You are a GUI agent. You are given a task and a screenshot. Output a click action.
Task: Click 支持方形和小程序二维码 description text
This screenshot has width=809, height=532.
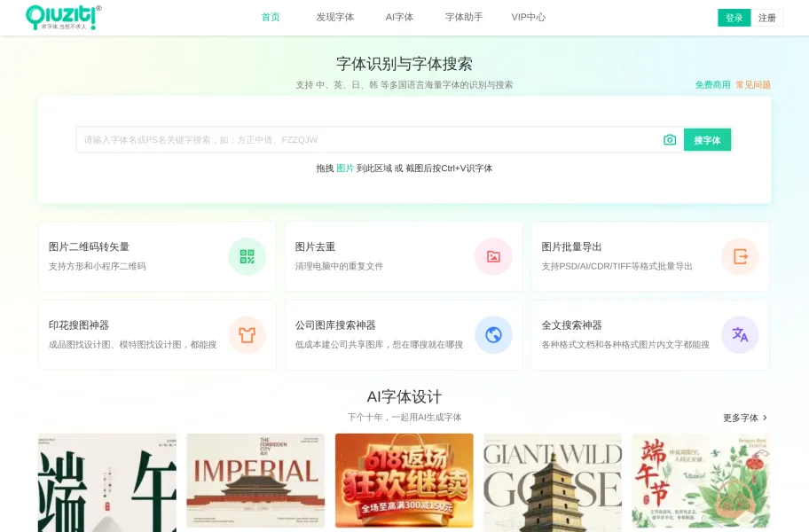97,266
